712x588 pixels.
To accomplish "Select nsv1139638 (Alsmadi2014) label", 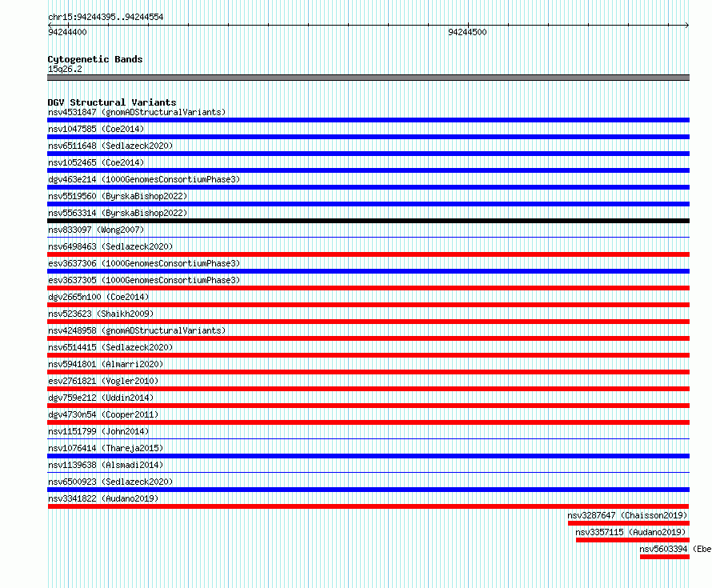I will pyautogui.click(x=106, y=465).
